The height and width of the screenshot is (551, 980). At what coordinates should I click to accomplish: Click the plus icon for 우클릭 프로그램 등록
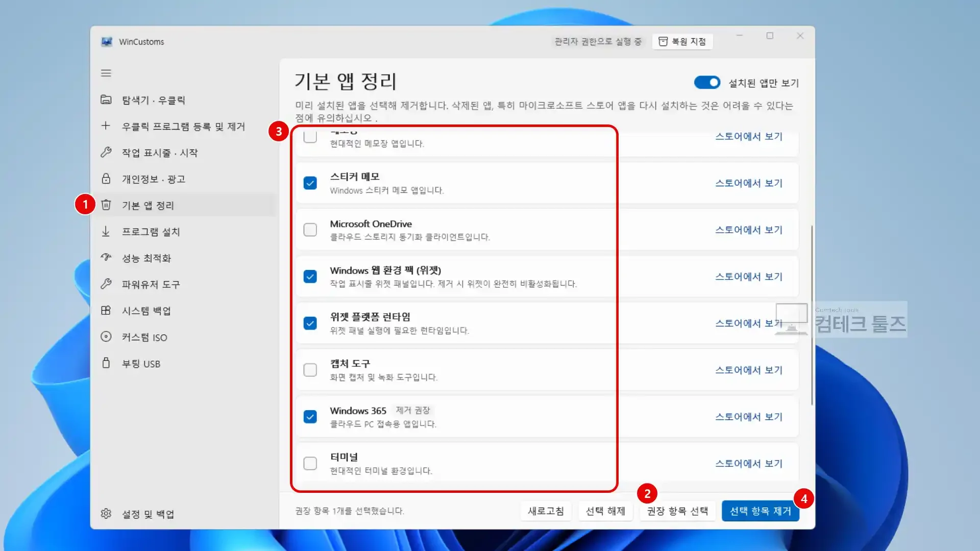(106, 126)
